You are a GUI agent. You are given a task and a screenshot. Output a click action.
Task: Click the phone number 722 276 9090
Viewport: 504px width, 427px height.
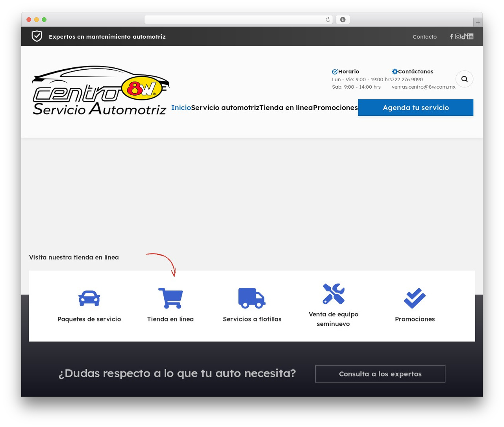[407, 80]
